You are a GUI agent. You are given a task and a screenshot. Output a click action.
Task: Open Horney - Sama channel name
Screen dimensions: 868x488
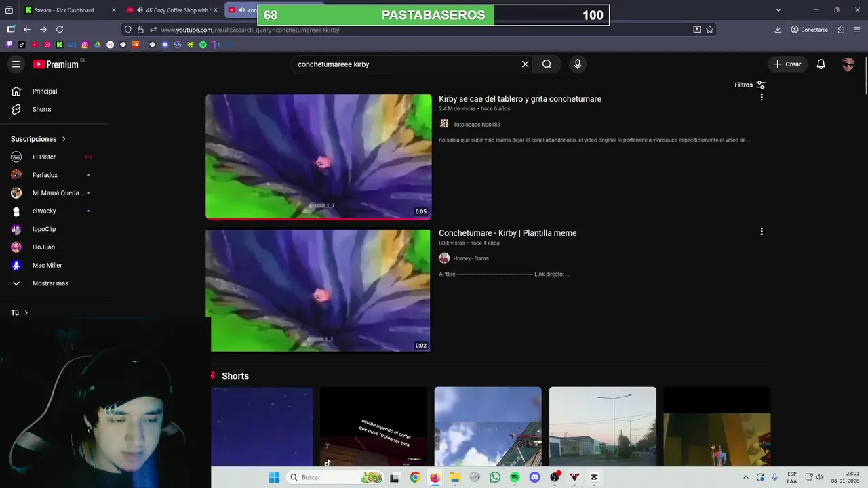pyautogui.click(x=471, y=258)
